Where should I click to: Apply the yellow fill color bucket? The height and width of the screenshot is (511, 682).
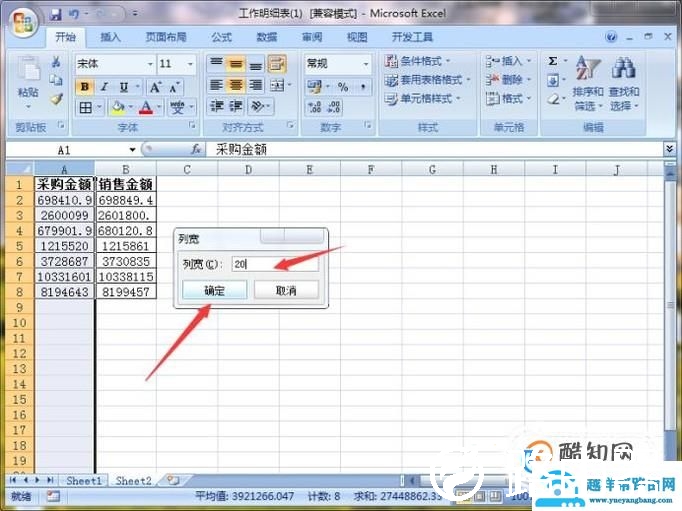point(118,107)
